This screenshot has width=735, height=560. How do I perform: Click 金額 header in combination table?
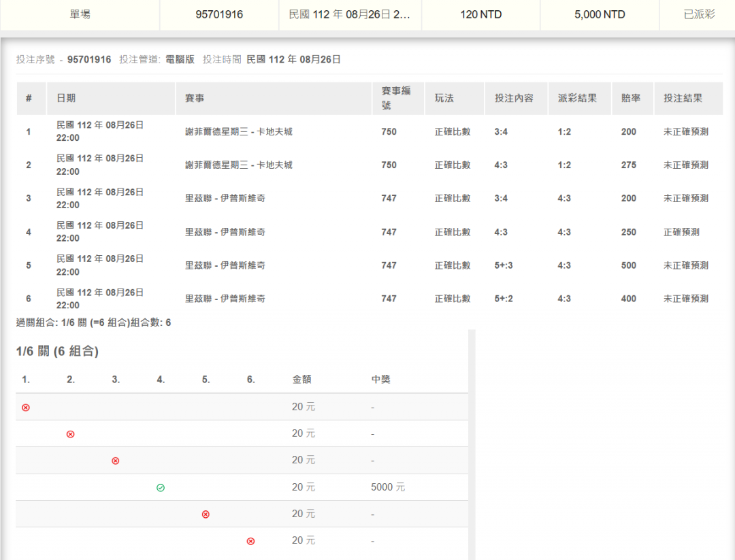[x=301, y=379]
